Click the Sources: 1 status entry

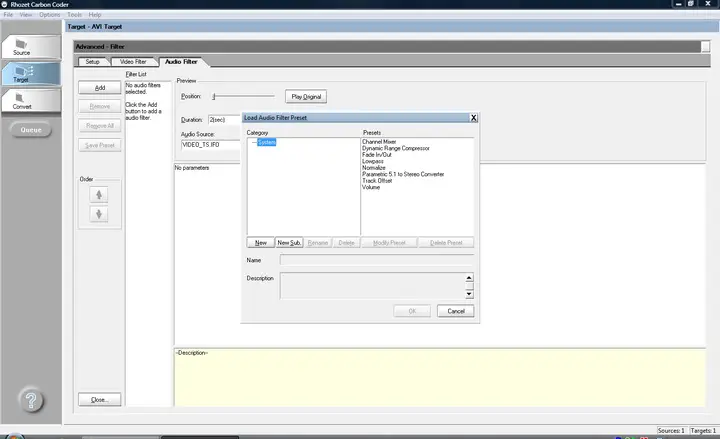[671, 431]
